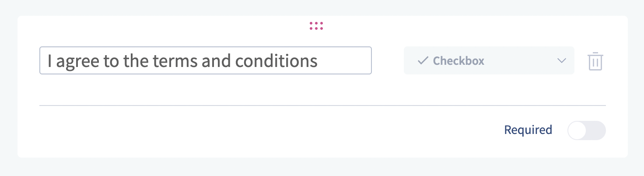Remove this question with the bin icon

pyautogui.click(x=595, y=61)
